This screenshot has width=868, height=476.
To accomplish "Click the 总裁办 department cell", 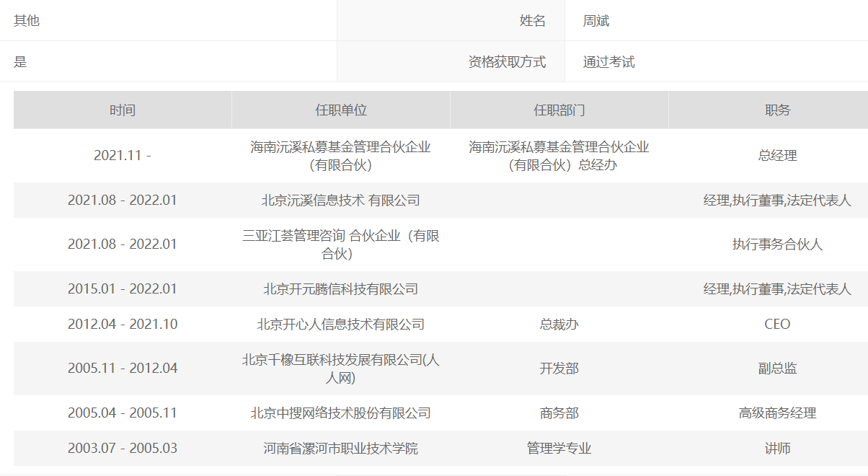I will (559, 325).
